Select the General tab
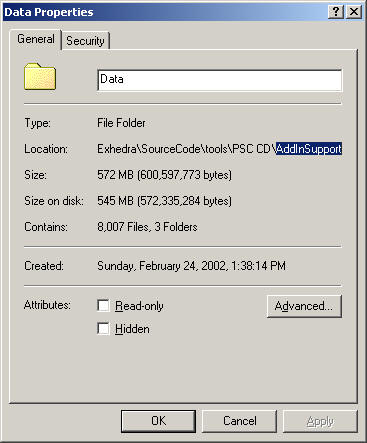Screen dimensions: 367x443 point(36,39)
